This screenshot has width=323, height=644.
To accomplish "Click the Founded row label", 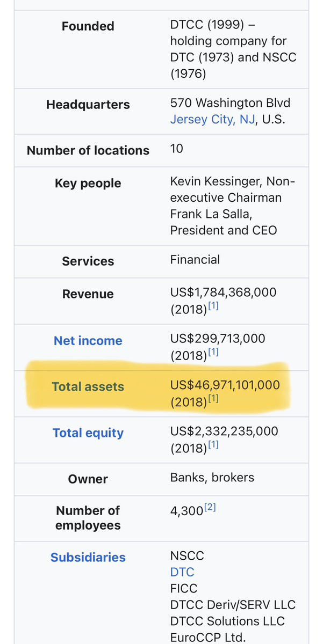I will coord(88,26).
